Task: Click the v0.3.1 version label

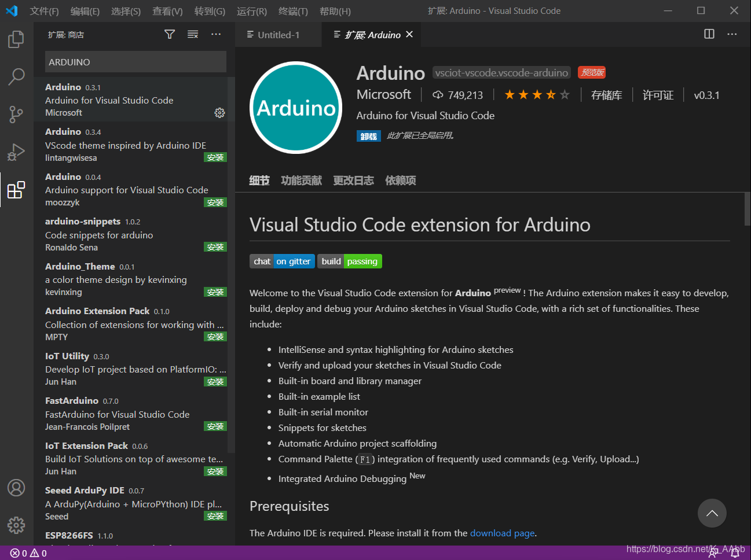Action: pos(706,95)
